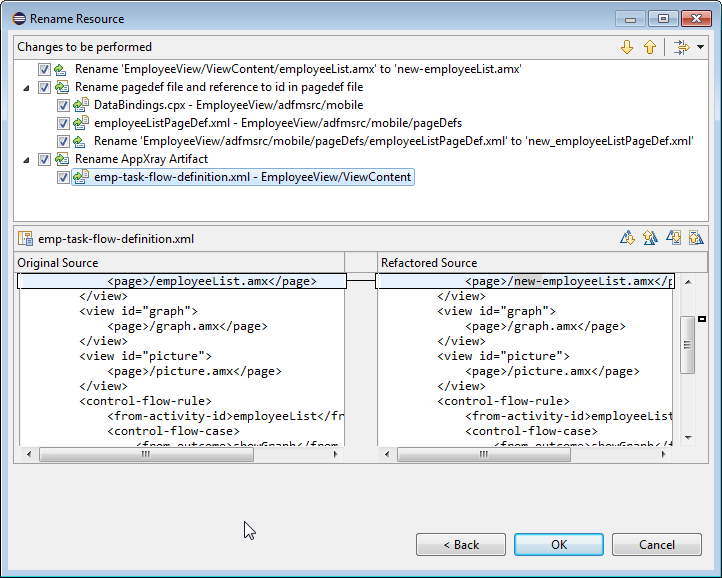Image resolution: width=722 pixels, height=578 pixels.
Task: Close the Rename Resource dialog
Action: click(x=697, y=19)
